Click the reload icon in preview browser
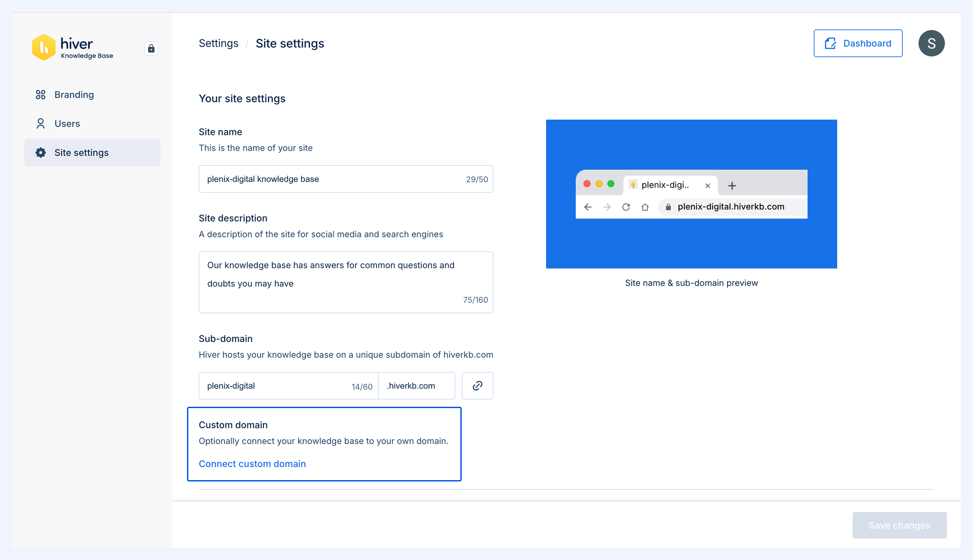This screenshot has height=560, width=973. click(x=626, y=207)
